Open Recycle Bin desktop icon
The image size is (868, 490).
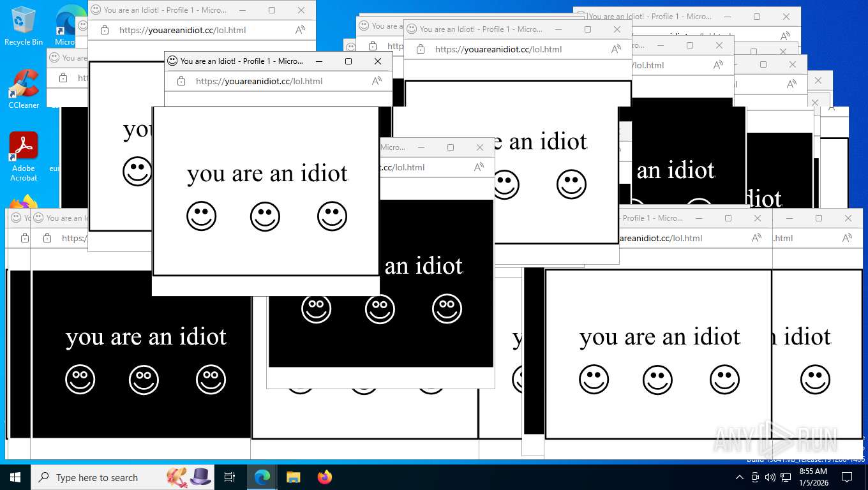pyautogui.click(x=24, y=26)
